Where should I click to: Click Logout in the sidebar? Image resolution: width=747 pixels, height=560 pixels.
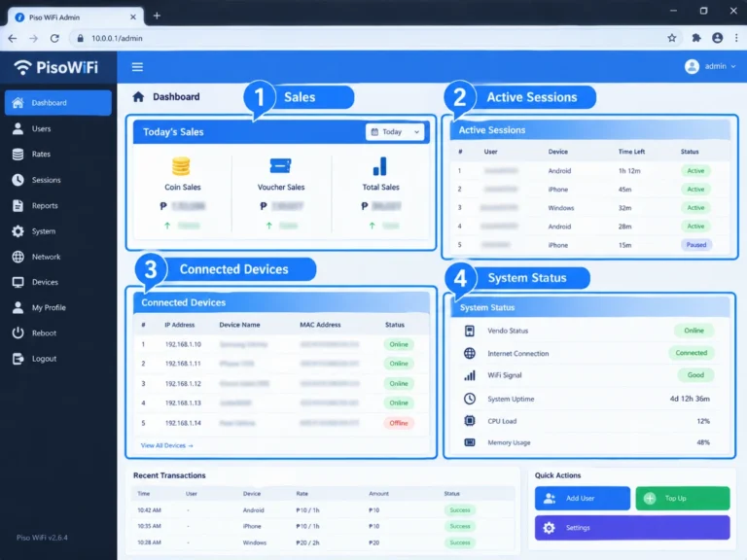tap(58, 359)
